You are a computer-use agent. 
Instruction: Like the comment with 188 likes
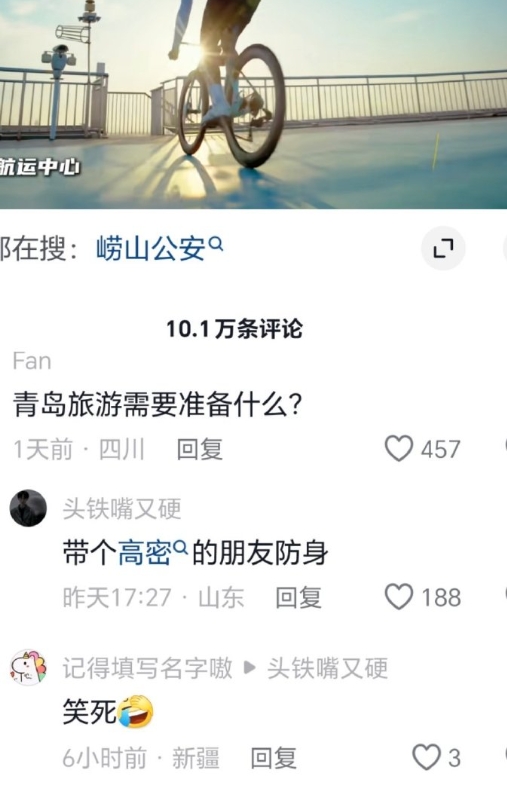(x=399, y=597)
